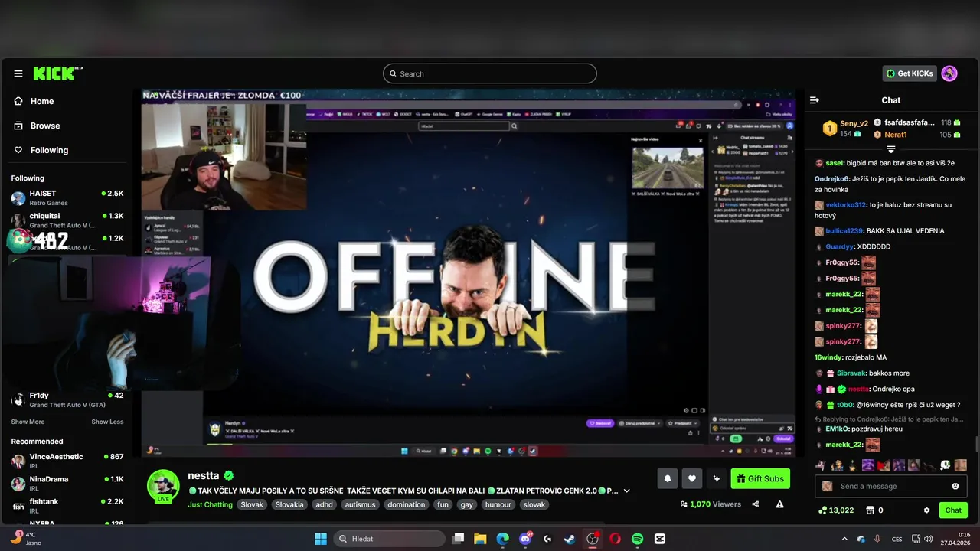Open CapCut from taskbar

point(660,539)
